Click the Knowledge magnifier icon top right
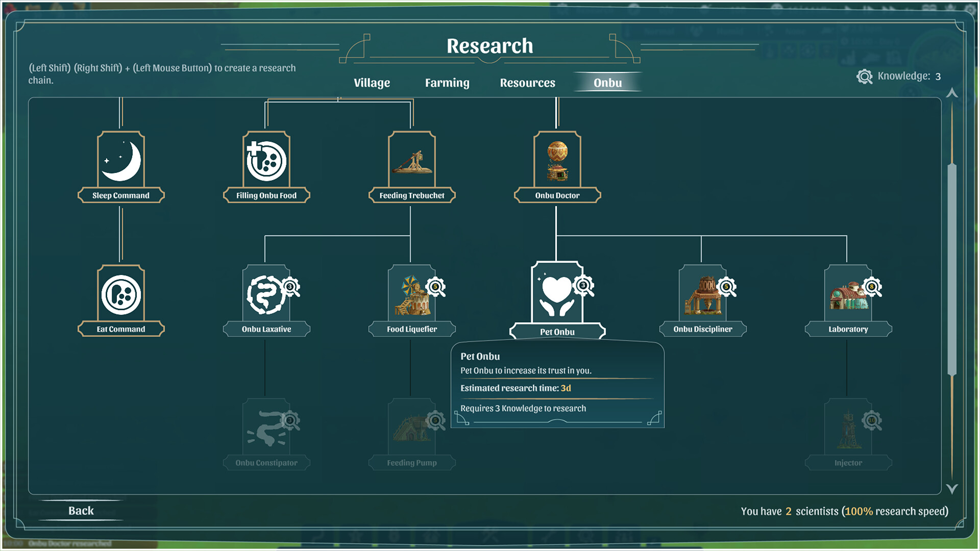 tap(864, 77)
